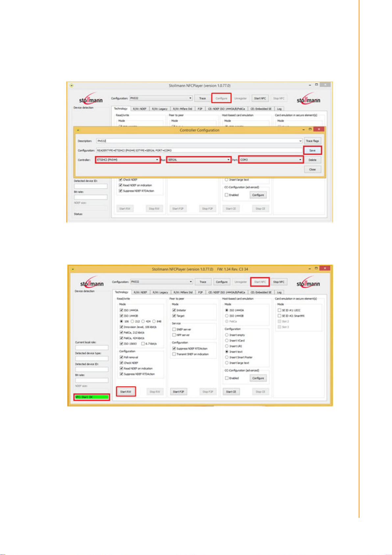The width and height of the screenshot is (392, 555).
Task: Click Start P2P in the lower window
Action: [x=178, y=392]
